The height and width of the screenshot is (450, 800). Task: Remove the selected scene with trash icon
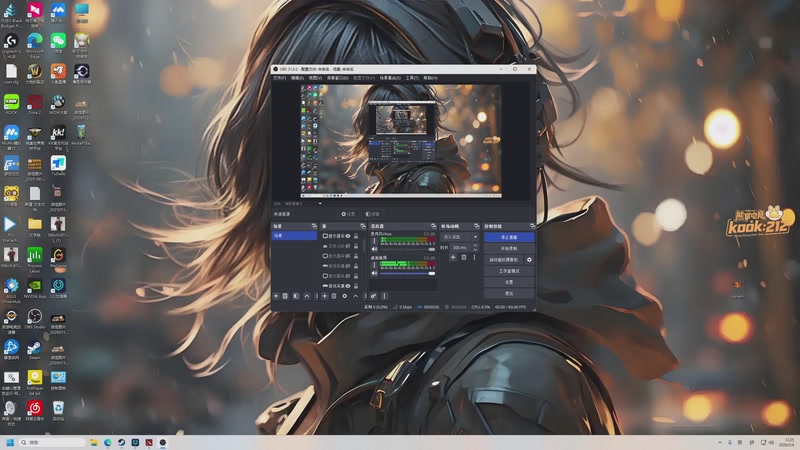pos(285,296)
